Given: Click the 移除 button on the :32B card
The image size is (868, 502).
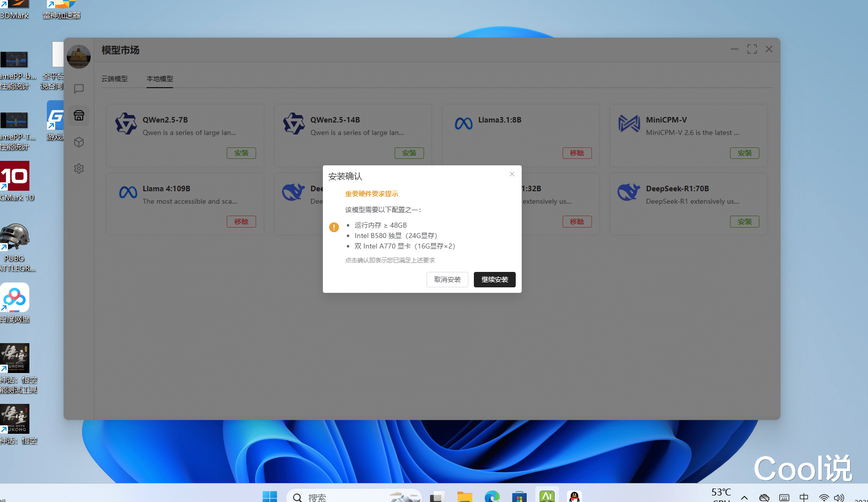Looking at the screenshot, I should click(577, 222).
